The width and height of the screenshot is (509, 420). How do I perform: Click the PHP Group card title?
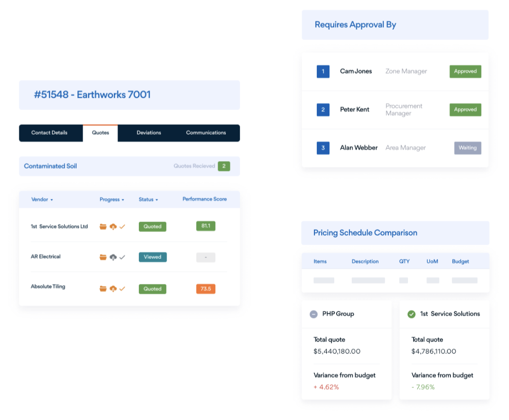point(338,314)
